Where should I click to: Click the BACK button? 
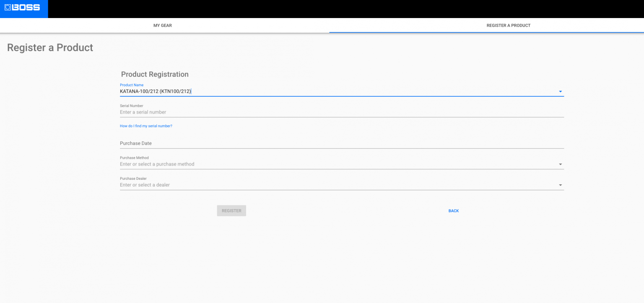pos(453,211)
